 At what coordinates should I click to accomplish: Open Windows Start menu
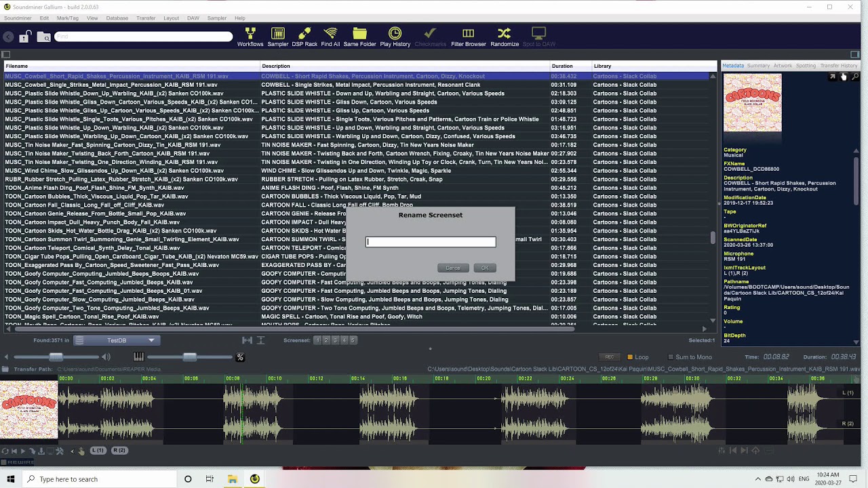(x=10, y=479)
